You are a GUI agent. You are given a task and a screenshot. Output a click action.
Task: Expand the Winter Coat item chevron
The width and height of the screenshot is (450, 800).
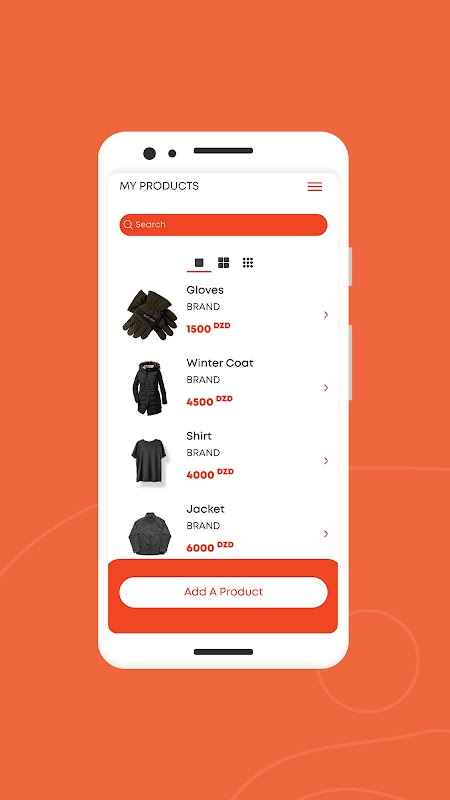326,388
